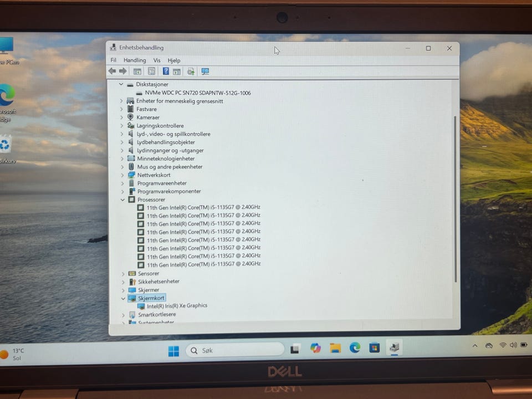Open Copilot from the taskbar
The height and width of the screenshot is (399, 532).
315,348
